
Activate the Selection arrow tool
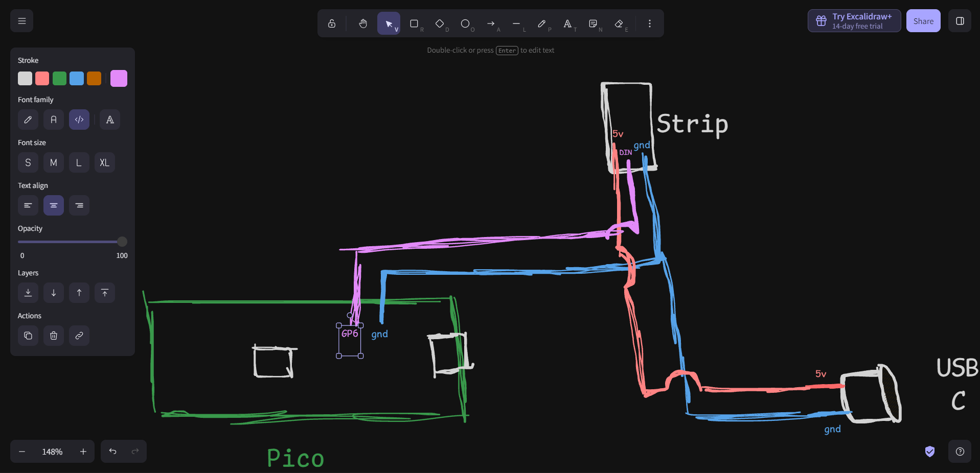click(x=389, y=23)
